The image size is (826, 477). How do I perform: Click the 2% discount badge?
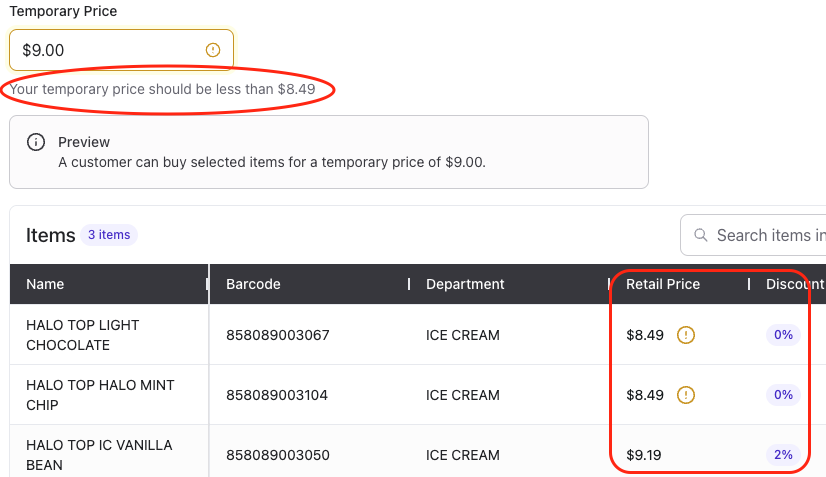click(783, 455)
